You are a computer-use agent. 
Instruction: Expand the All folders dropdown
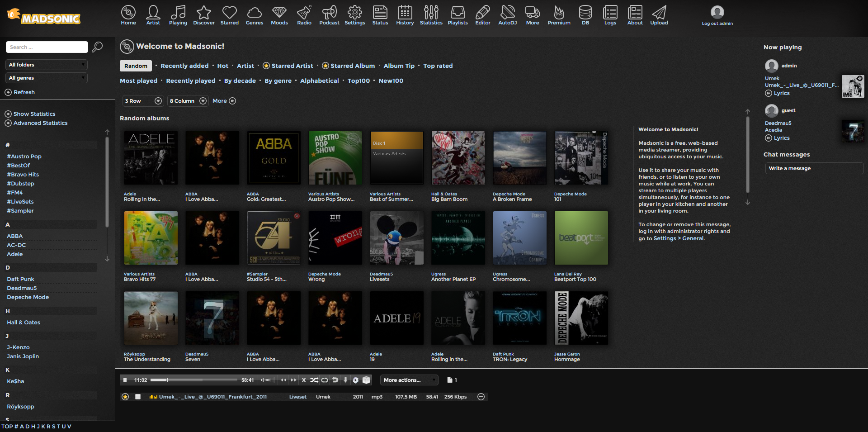point(47,65)
